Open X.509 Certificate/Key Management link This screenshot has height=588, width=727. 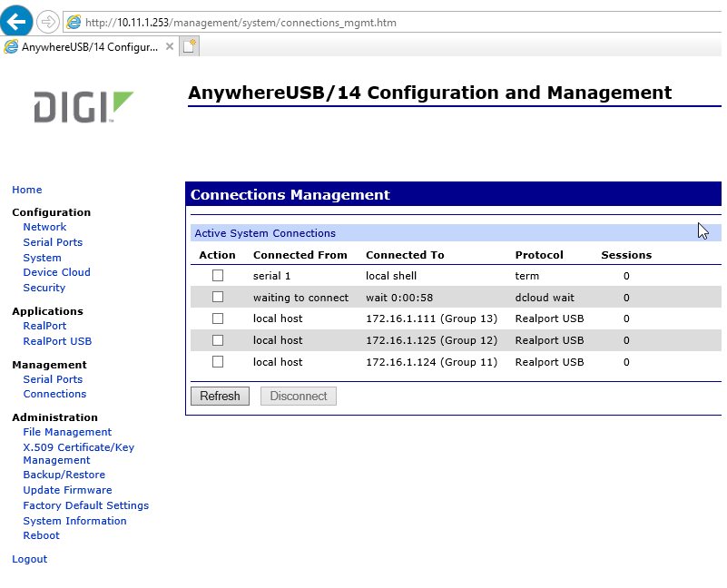click(x=79, y=454)
